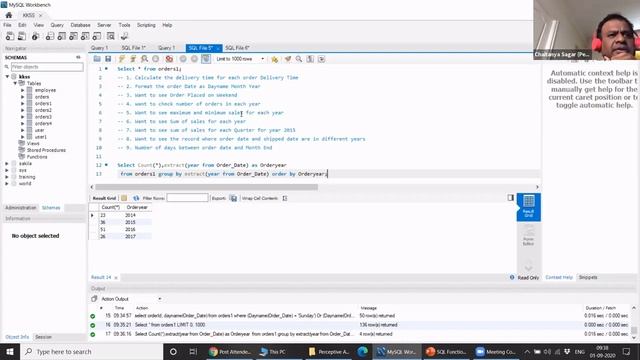Open the Snippets tab
This screenshot has height=360, width=640.
coord(588,278)
